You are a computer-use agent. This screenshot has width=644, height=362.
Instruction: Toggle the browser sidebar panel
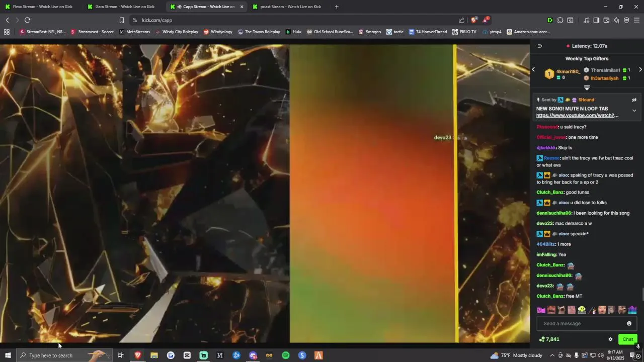(596, 20)
